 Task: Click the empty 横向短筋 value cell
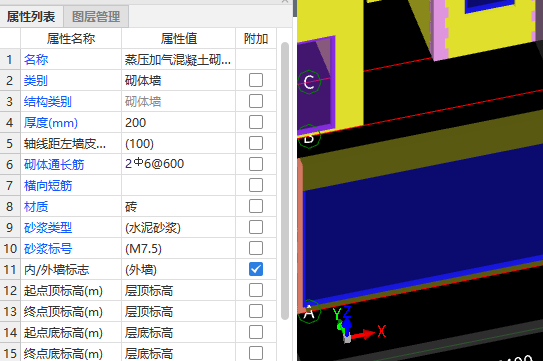tap(178, 185)
